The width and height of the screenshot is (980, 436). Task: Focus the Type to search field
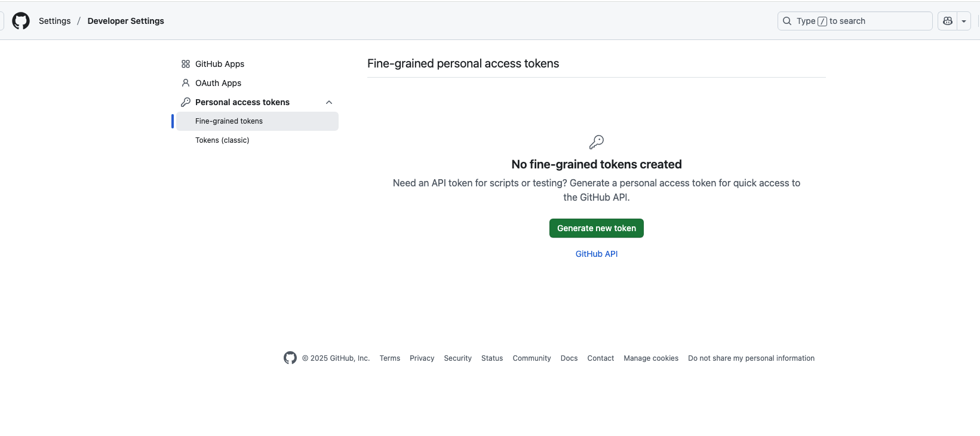coord(860,21)
